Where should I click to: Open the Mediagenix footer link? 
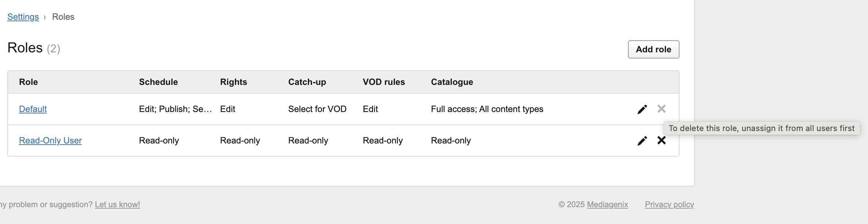point(607,205)
